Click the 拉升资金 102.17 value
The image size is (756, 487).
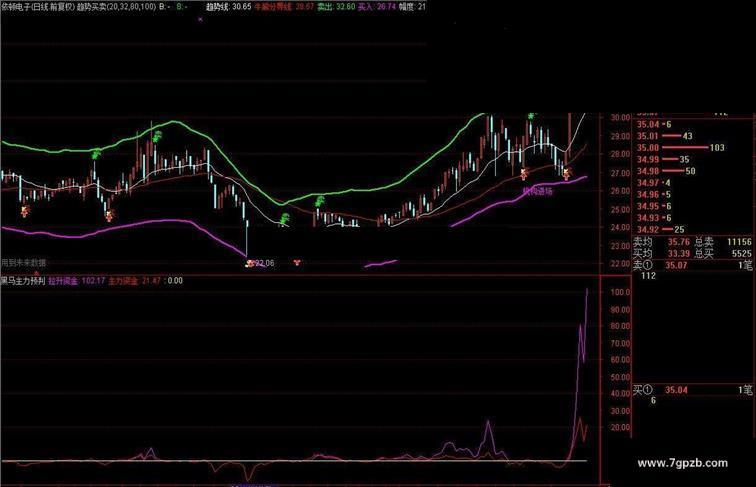pos(77,281)
